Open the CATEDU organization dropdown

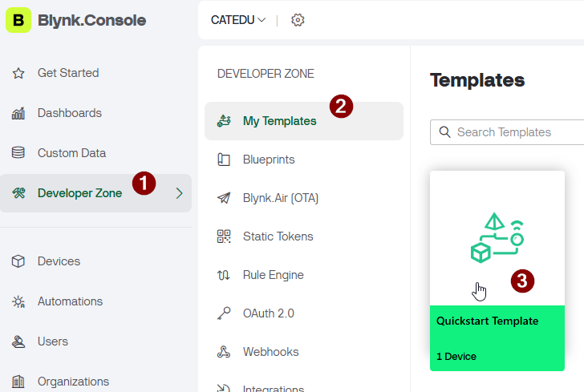pos(238,20)
